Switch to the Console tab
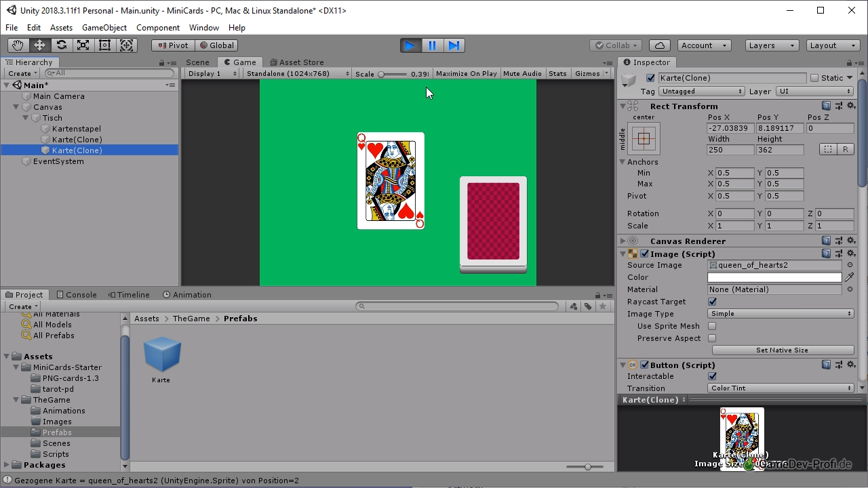This screenshot has height=488, width=868. [x=76, y=295]
